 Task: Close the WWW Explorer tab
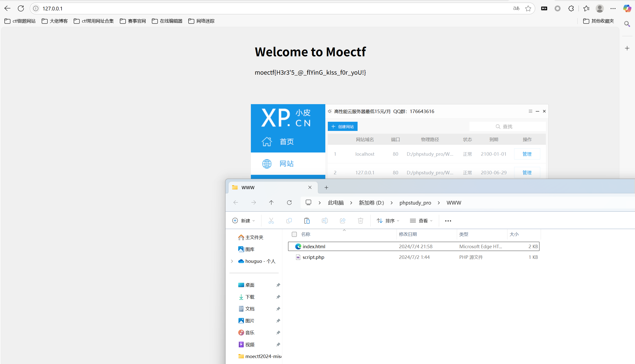click(310, 187)
